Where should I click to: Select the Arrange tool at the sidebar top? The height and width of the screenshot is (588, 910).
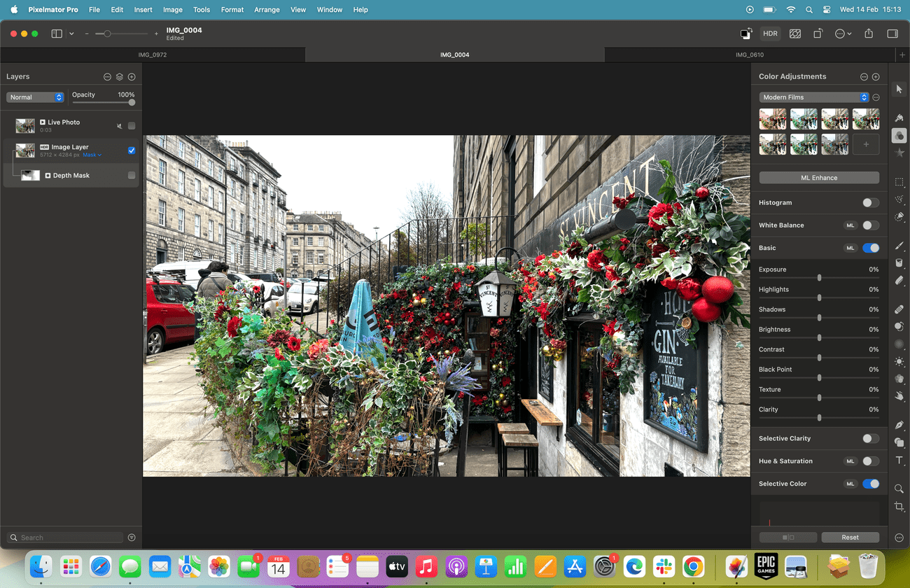899,88
